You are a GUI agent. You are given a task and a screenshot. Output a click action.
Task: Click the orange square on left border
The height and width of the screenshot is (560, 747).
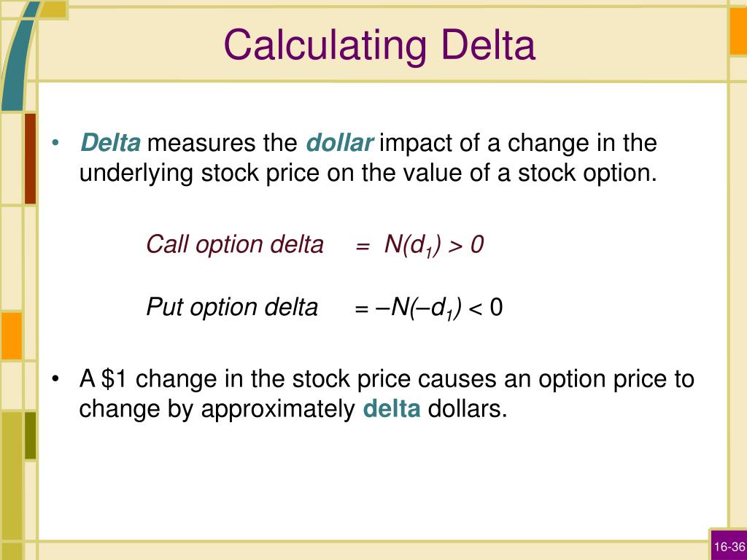click(x=12, y=335)
